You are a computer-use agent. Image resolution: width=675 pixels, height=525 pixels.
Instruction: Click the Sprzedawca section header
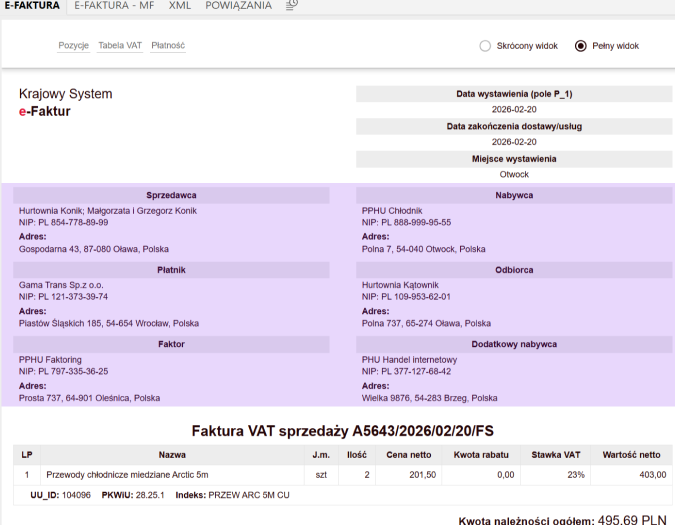(171, 195)
